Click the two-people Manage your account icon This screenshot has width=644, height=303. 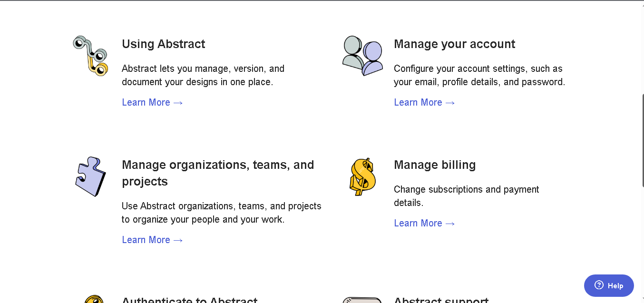pos(363,56)
